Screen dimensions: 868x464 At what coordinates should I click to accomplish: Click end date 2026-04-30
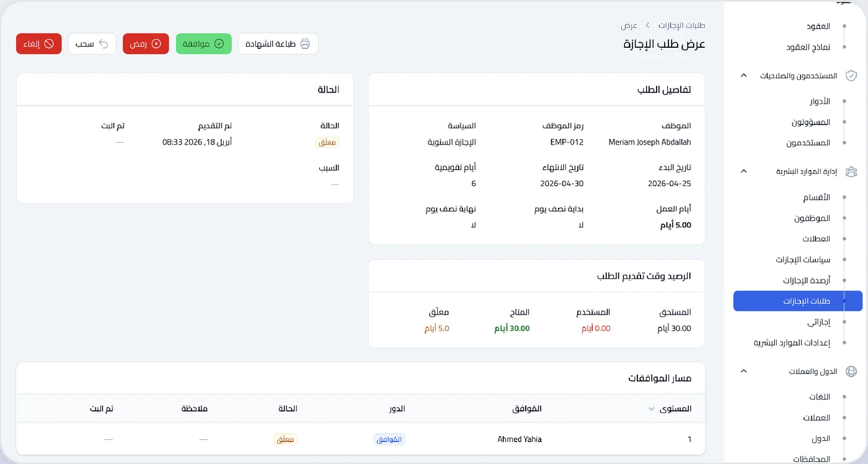tap(562, 184)
